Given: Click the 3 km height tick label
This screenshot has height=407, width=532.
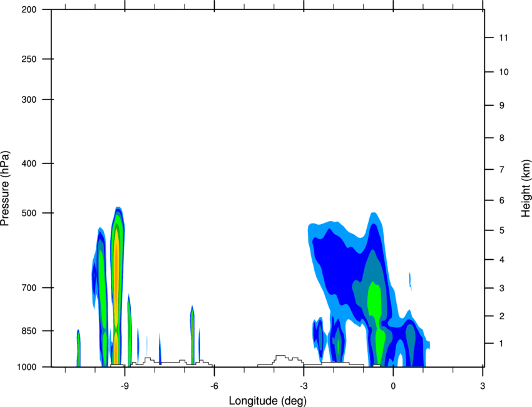Looking at the screenshot, I should coord(502,288).
